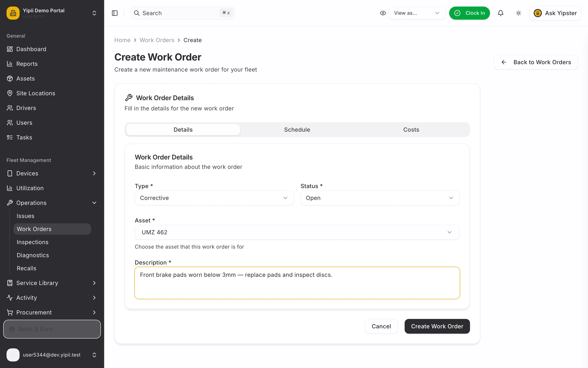This screenshot has height=368, width=588.
Task: Click the Yipii Demo Portal logo icon
Action: coord(13,13)
